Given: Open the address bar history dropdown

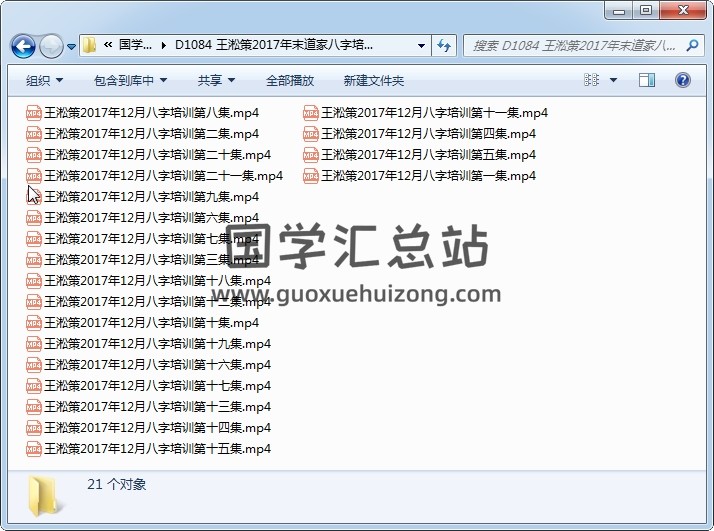Looking at the screenshot, I should coord(421,46).
